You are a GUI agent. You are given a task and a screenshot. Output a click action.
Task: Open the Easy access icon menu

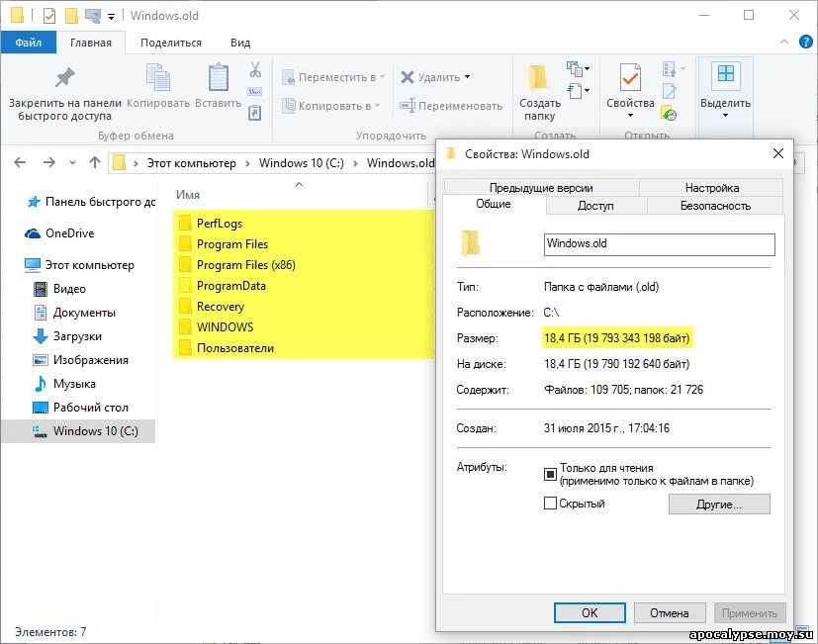click(578, 91)
